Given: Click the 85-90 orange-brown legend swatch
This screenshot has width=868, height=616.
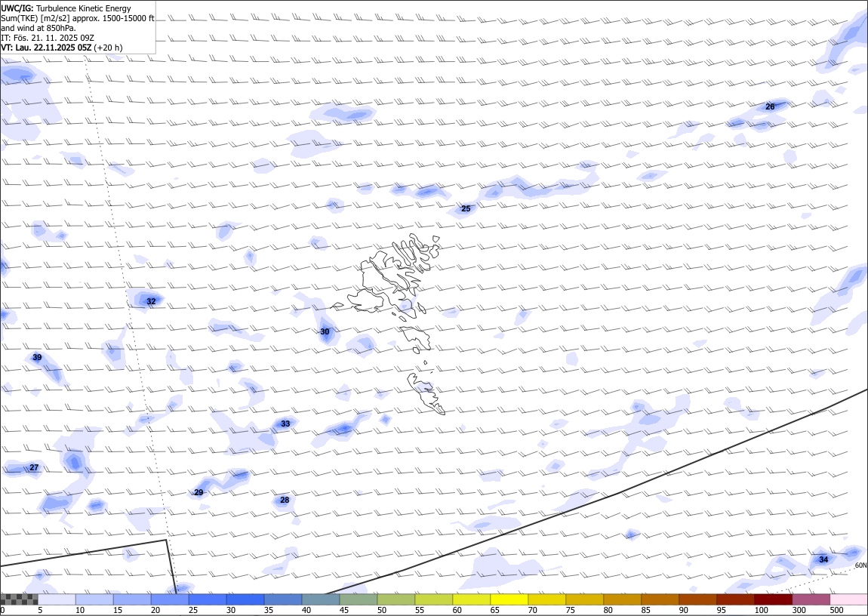Looking at the screenshot, I should (660, 599).
